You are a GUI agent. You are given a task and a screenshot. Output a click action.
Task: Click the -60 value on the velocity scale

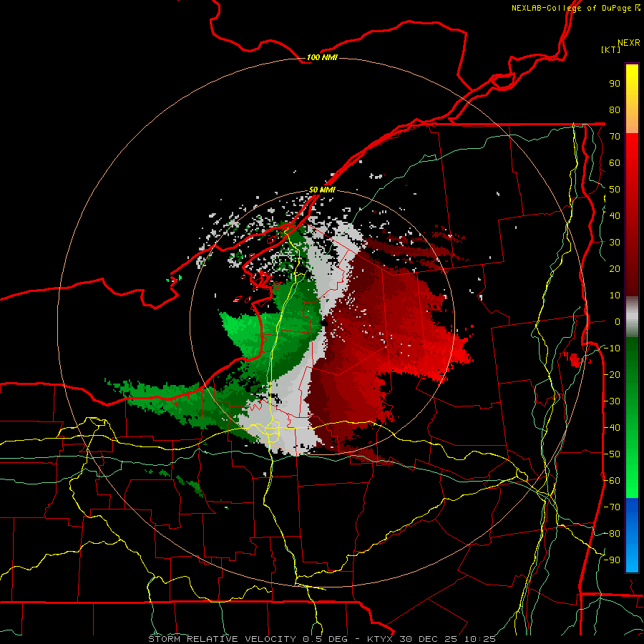pyautogui.click(x=612, y=481)
